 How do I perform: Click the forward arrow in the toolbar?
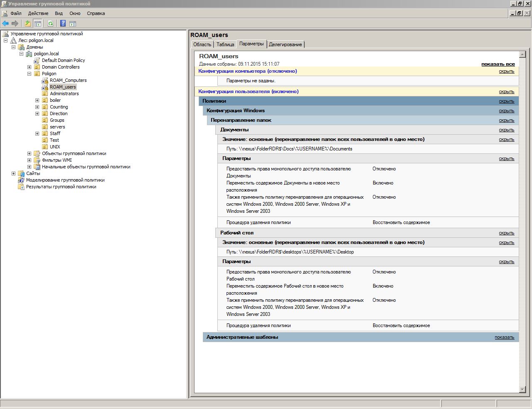pyautogui.click(x=15, y=23)
